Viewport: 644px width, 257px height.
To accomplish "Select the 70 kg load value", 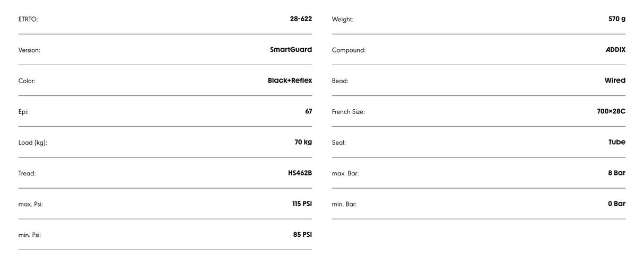I will 303,142.
